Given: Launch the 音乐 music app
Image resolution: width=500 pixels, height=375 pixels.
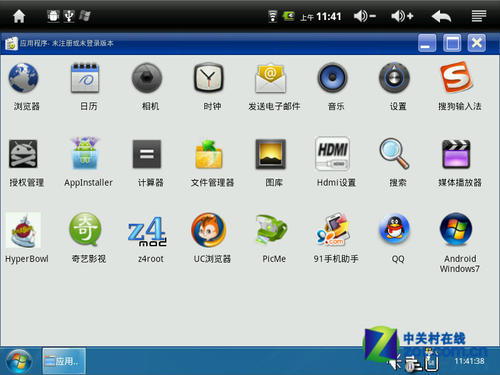Looking at the screenshot, I should (332, 78).
